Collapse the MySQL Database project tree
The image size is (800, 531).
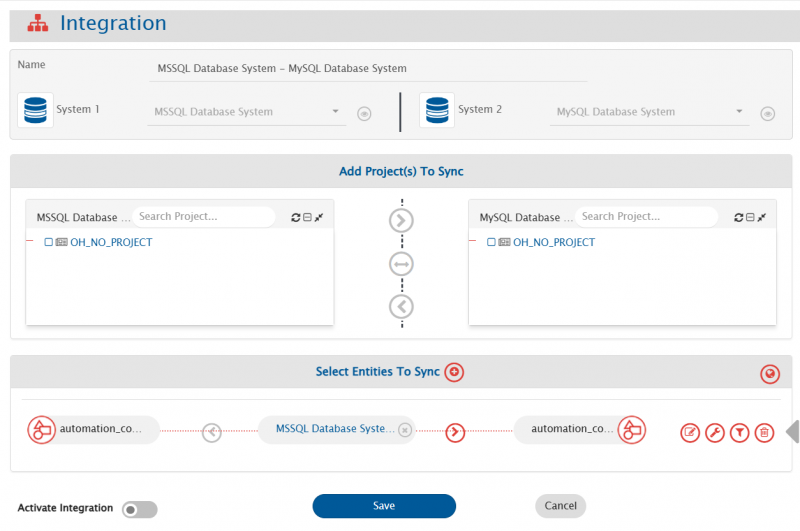coord(750,217)
